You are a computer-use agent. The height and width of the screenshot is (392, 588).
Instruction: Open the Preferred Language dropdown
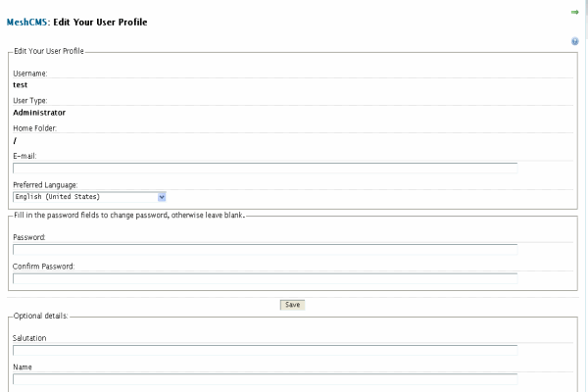[89, 197]
